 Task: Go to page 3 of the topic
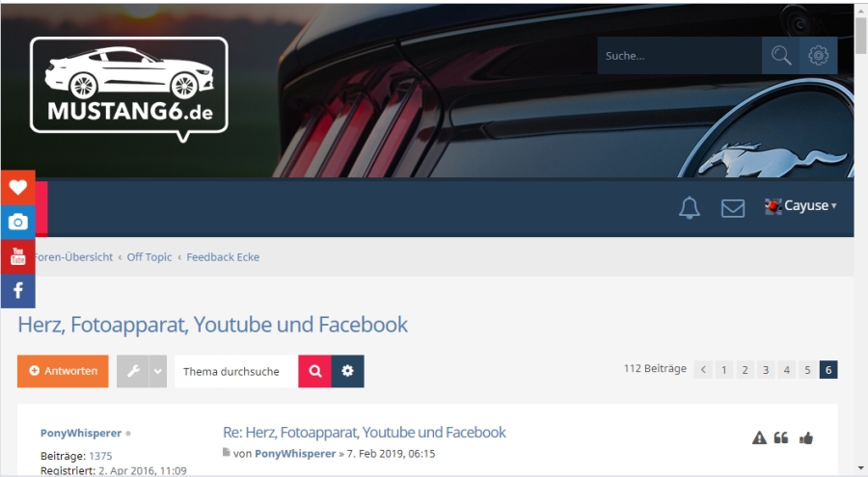pos(766,370)
